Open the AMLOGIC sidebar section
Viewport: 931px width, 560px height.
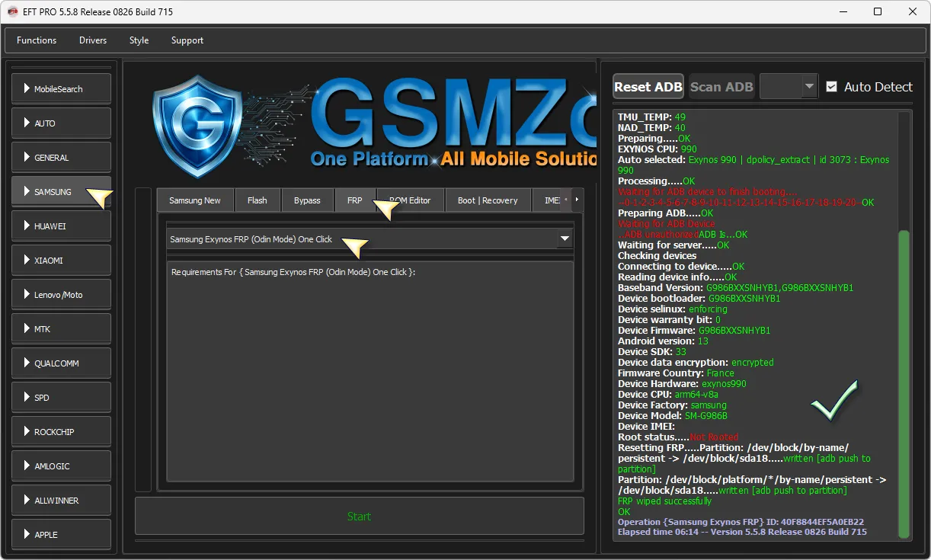click(61, 466)
